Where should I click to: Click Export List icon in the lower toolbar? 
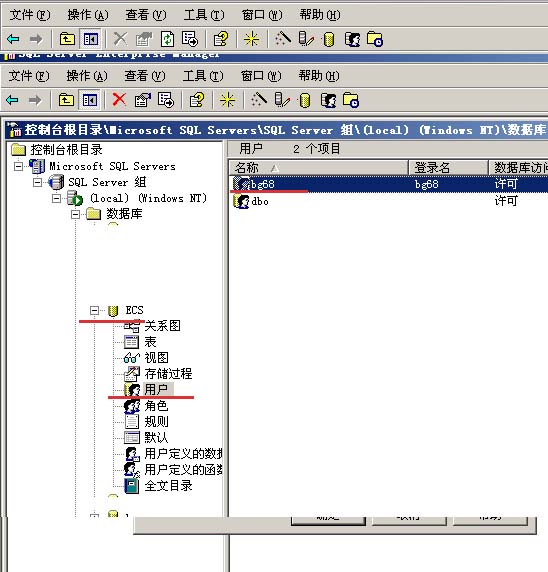pos(166,100)
